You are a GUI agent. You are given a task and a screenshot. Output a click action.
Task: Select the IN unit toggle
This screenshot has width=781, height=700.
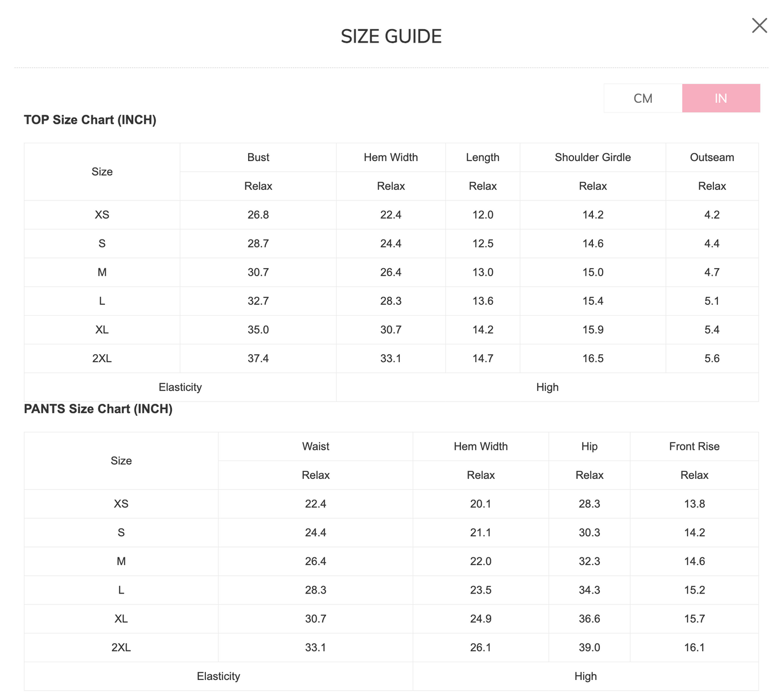pos(721,98)
